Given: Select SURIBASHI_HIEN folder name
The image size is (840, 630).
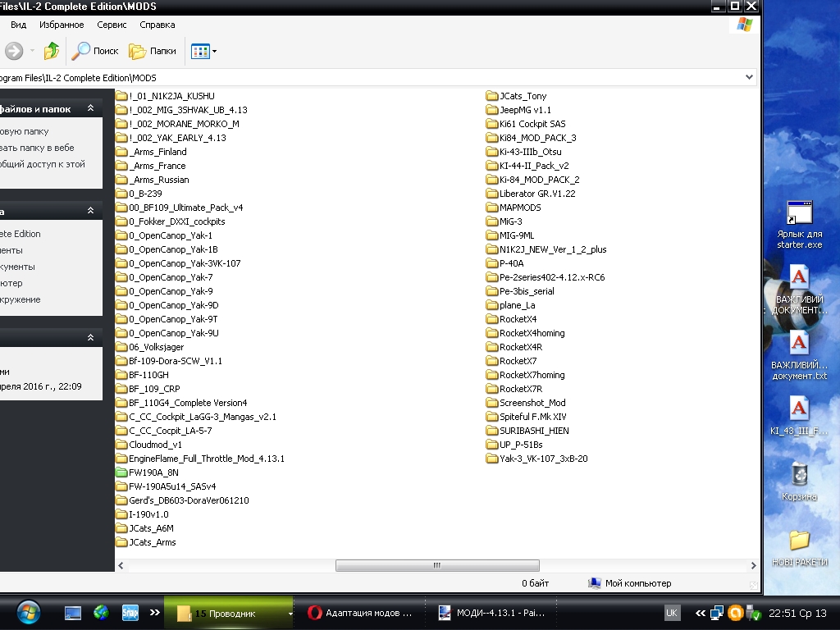Looking at the screenshot, I should 534,431.
